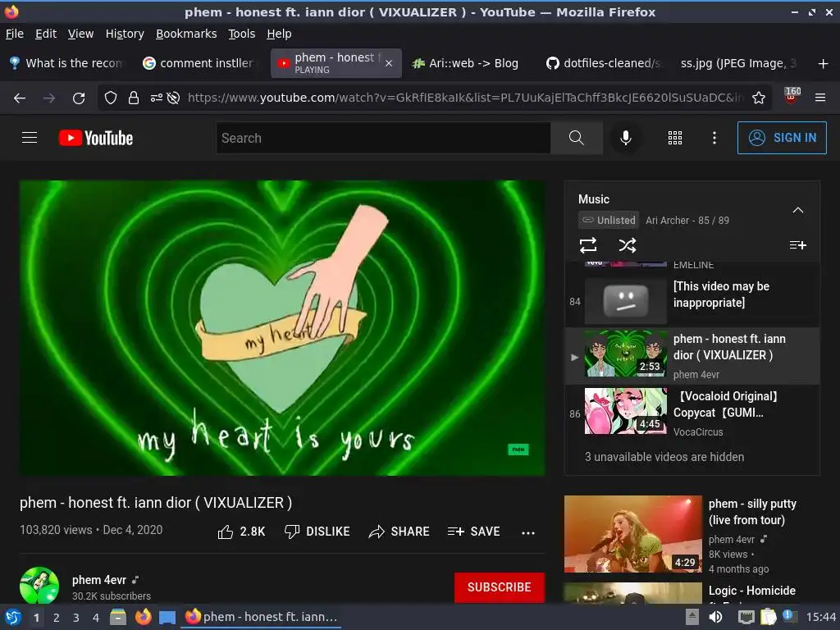Click the blocked autoplay icon in URL bar
The image size is (840, 630).
(x=173, y=98)
